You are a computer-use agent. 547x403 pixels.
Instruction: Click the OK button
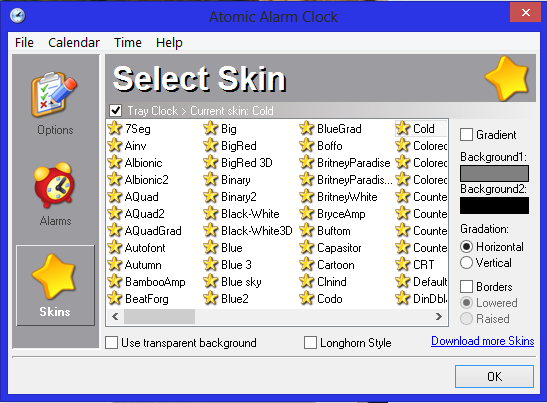(494, 376)
